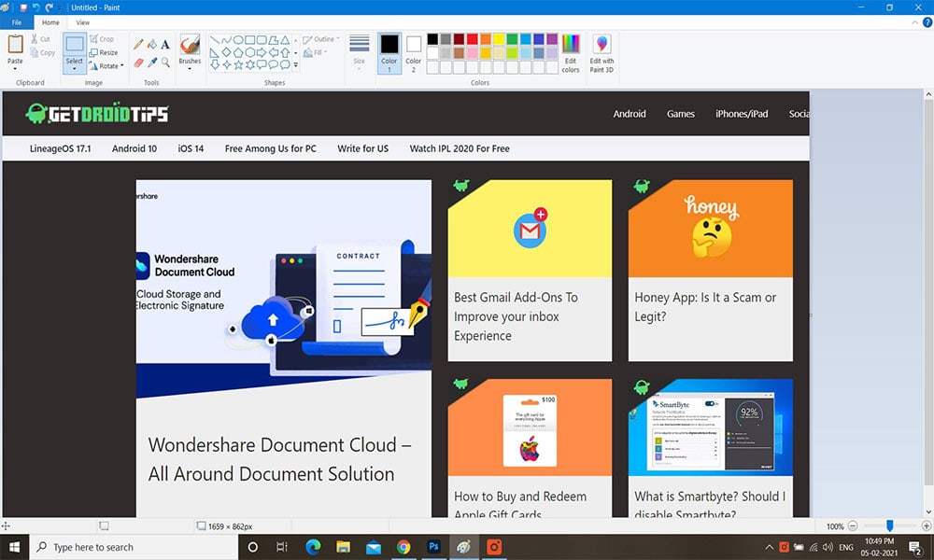The height and width of the screenshot is (560, 934).
Task: Select the Color picker eyedropper tool
Action: coord(152,63)
